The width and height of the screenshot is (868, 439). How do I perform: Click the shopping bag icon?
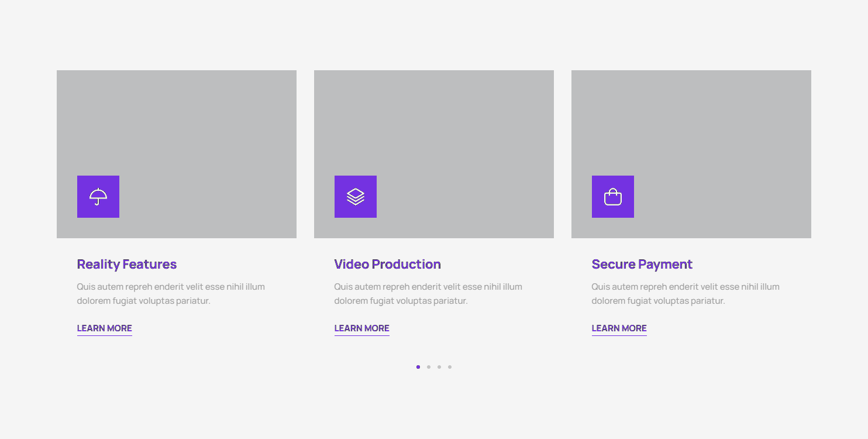(x=613, y=197)
